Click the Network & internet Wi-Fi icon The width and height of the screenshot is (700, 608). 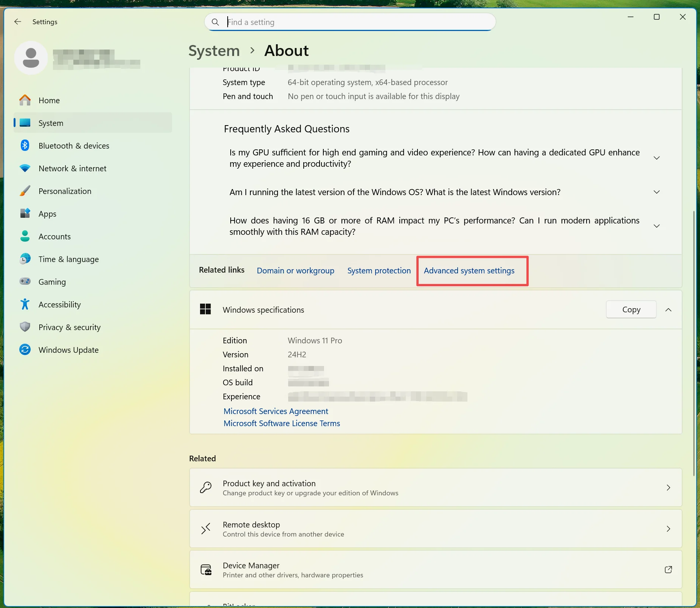coord(25,168)
